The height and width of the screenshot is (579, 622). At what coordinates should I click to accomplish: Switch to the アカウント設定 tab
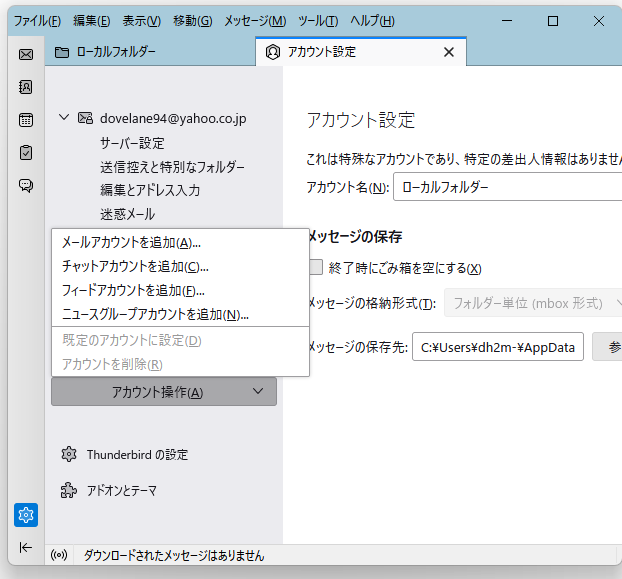pos(361,52)
